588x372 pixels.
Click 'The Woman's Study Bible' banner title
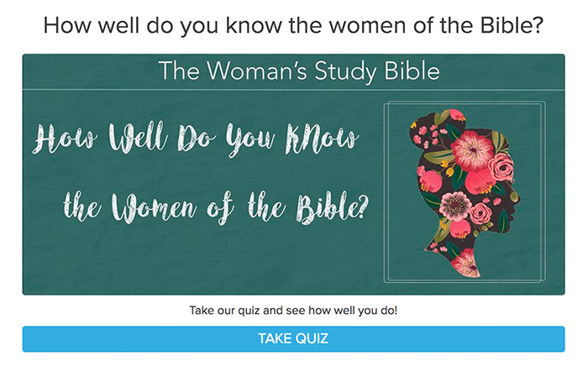pyautogui.click(x=299, y=71)
